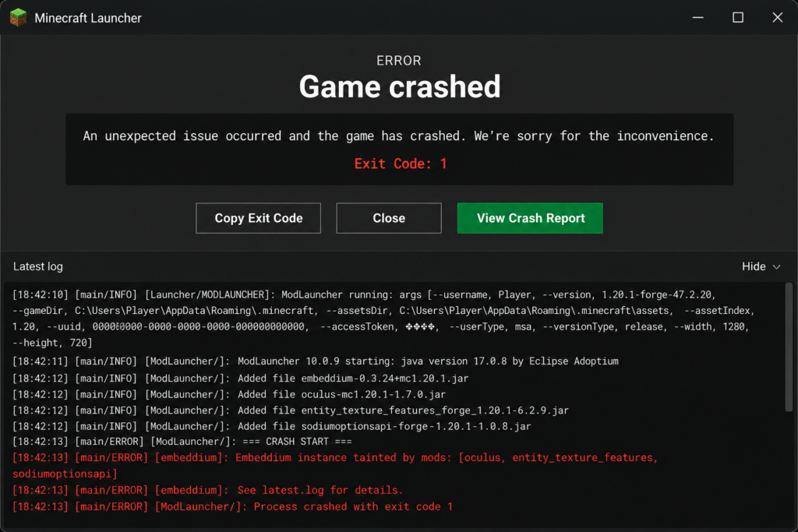Click the 'Latest log' label
This screenshot has height=532, width=798.
pos(38,266)
